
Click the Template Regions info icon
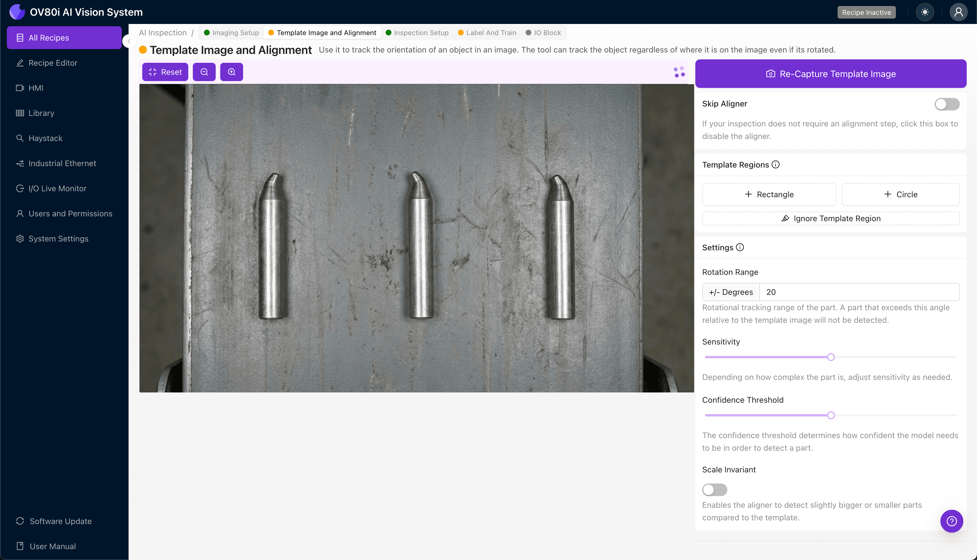(x=776, y=165)
